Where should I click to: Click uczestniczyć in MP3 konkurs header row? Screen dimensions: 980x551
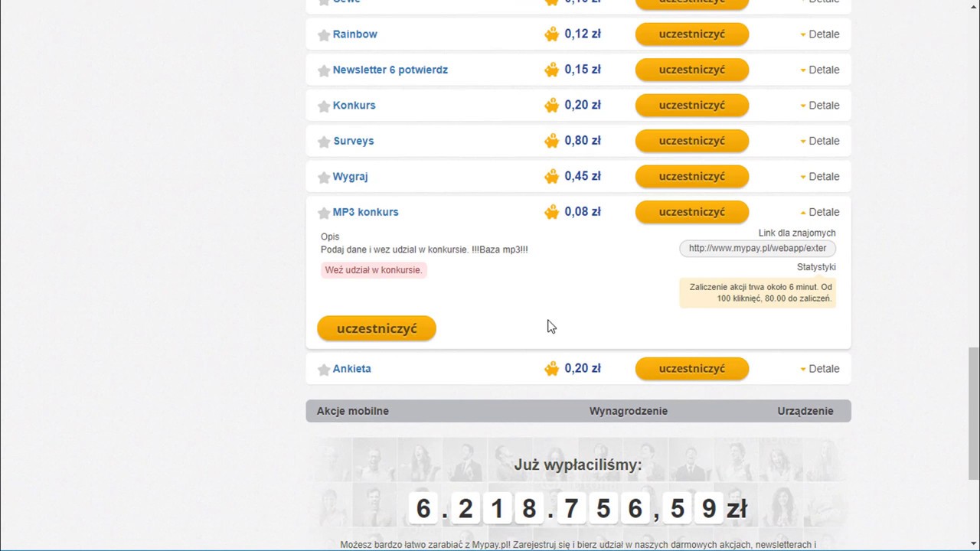pos(692,212)
